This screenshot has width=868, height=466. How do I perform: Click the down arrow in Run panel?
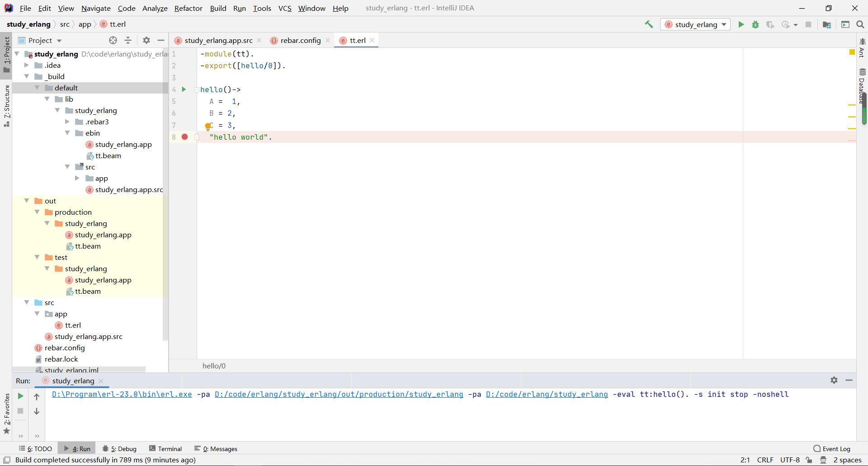(37, 411)
